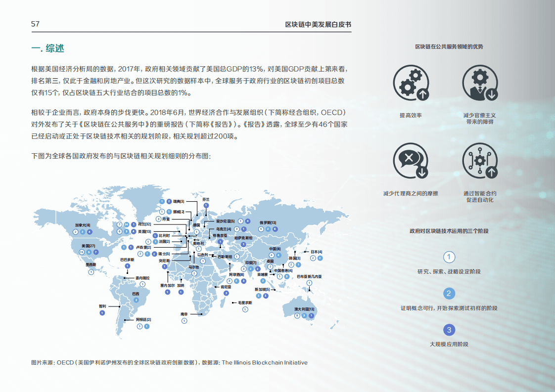Click the 一. 综述 section heading
This screenshot has width=555, height=392.
(x=47, y=48)
